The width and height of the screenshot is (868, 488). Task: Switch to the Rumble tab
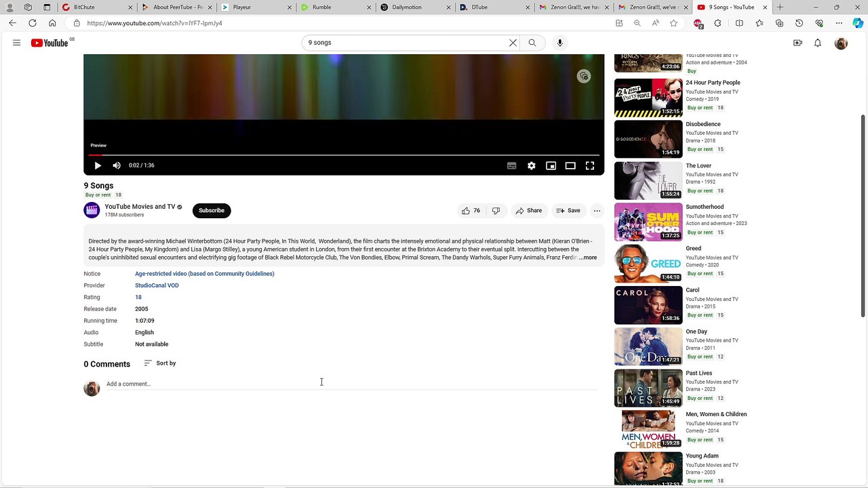[x=335, y=7]
